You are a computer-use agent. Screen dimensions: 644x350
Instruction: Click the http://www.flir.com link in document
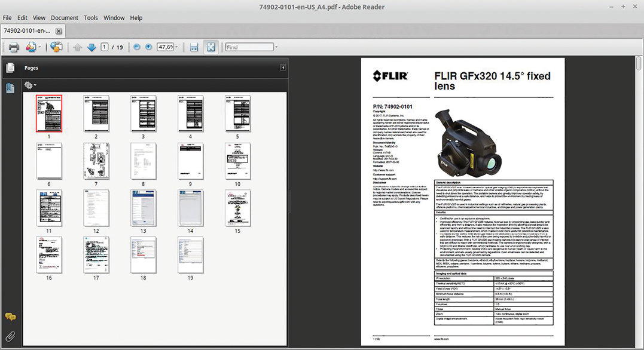point(383,170)
